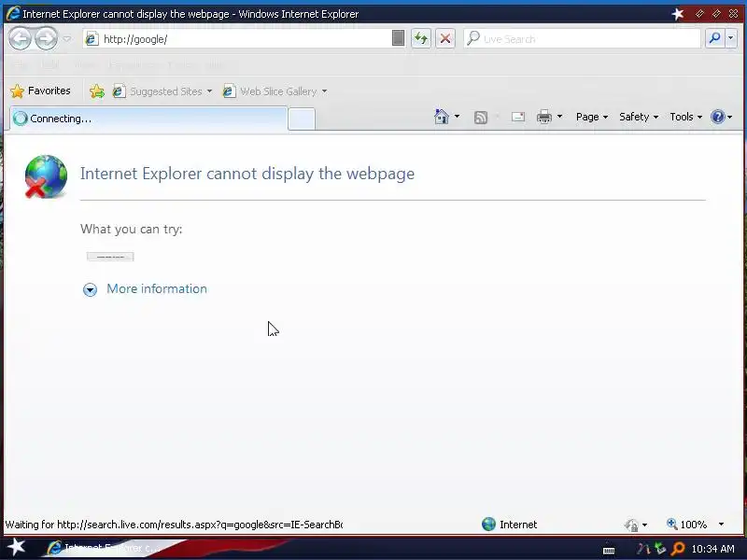Open the Safety menu

639,117
